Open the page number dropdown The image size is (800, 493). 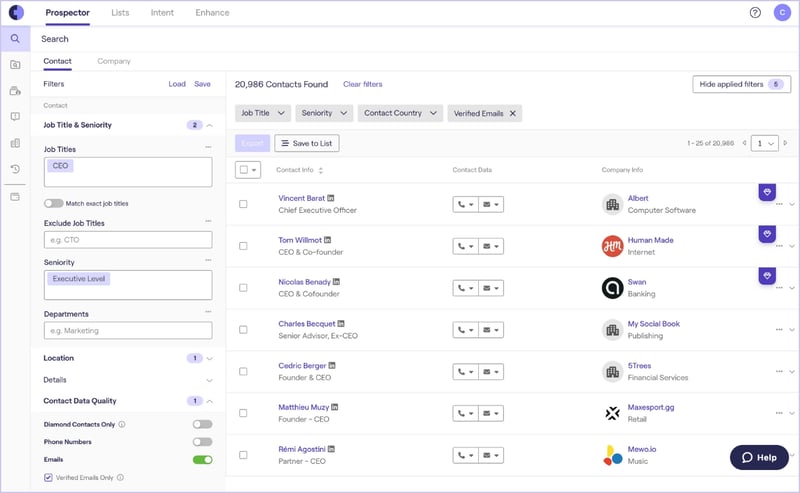[765, 143]
